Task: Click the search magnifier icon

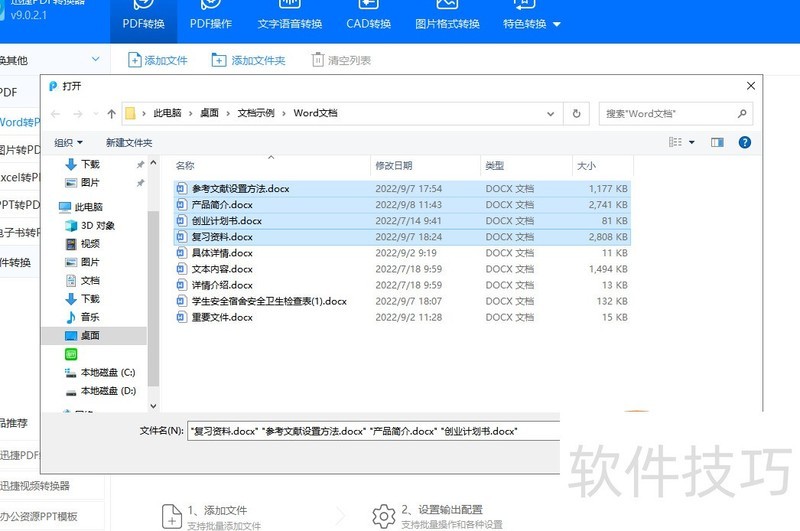Action: pyautogui.click(x=742, y=113)
